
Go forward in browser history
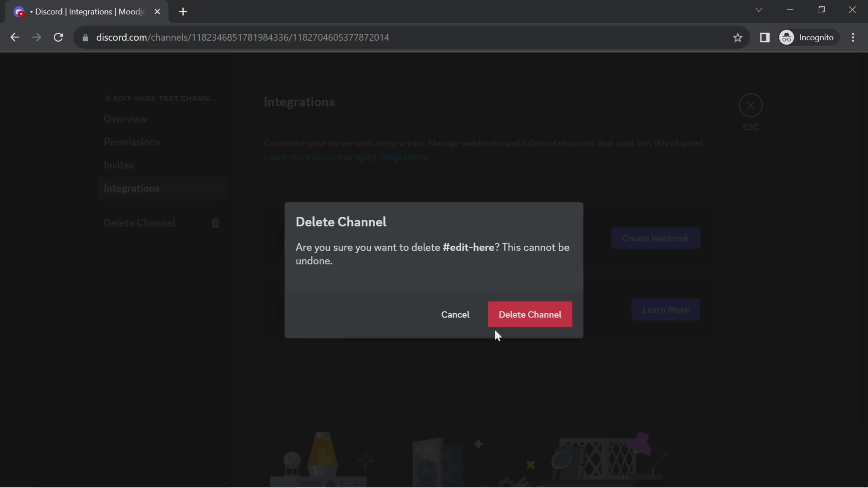coord(36,37)
